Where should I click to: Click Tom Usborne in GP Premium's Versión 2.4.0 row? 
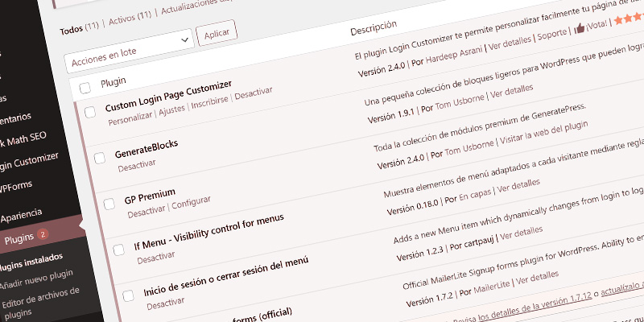tap(469, 147)
